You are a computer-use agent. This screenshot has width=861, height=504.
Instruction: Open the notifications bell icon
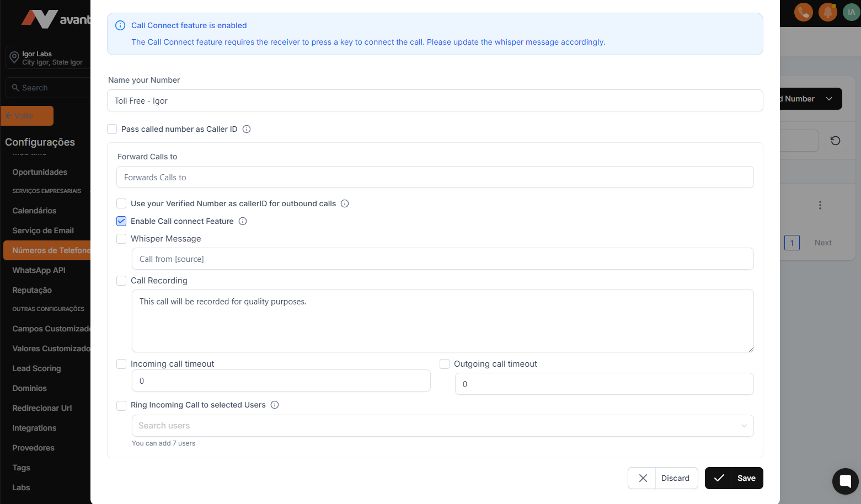point(827,12)
